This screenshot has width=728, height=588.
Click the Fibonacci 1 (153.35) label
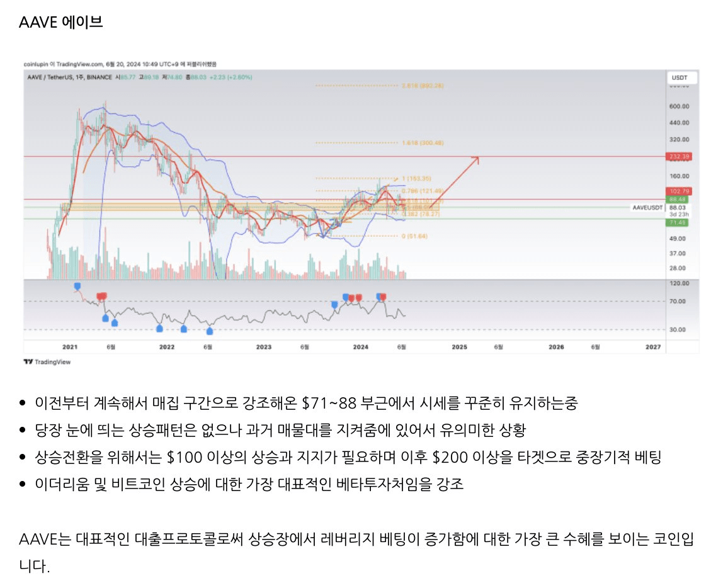click(x=416, y=178)
